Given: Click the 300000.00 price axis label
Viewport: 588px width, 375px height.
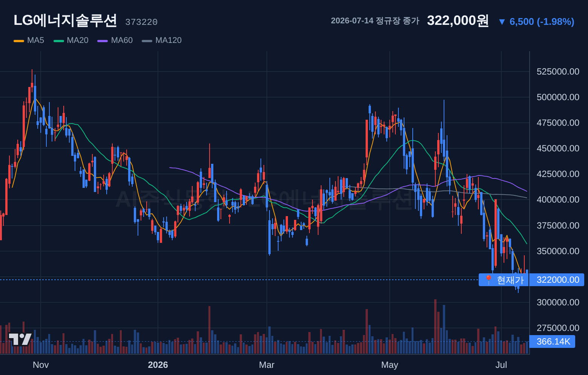Looking at the screenshot, I should pyautogui.click(x=558, y=302).
